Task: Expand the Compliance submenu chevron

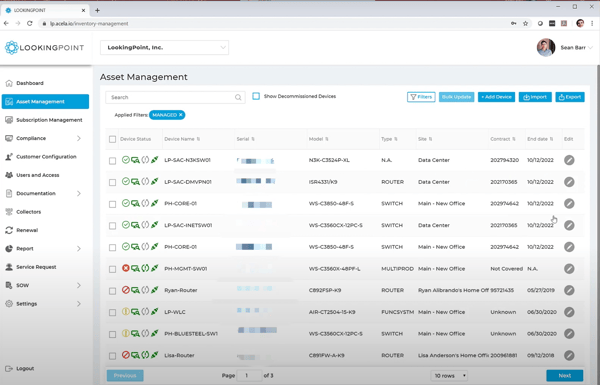Action: tap(78, 138)
